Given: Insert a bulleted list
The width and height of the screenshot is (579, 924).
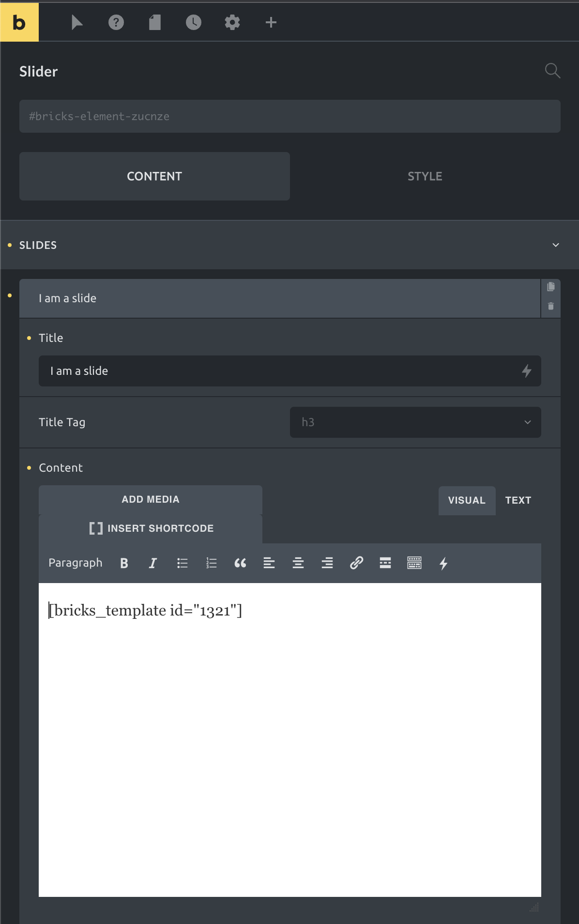Looking at the screenshot, I should (182, 563).
